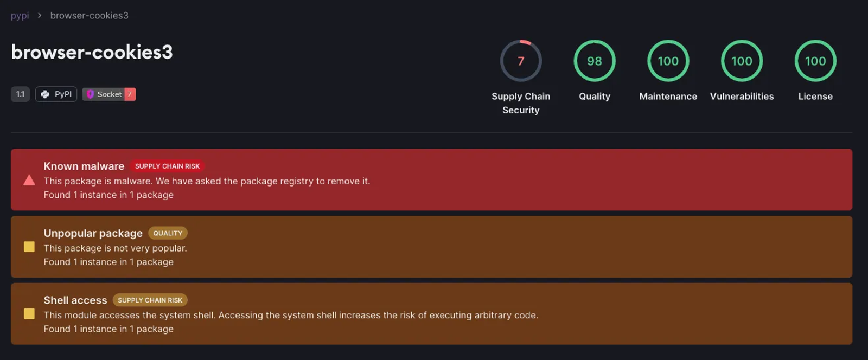Click the Shell access yellow square icon
The width and height of the screenshot is (868, 360).
(x=29, y=314)
